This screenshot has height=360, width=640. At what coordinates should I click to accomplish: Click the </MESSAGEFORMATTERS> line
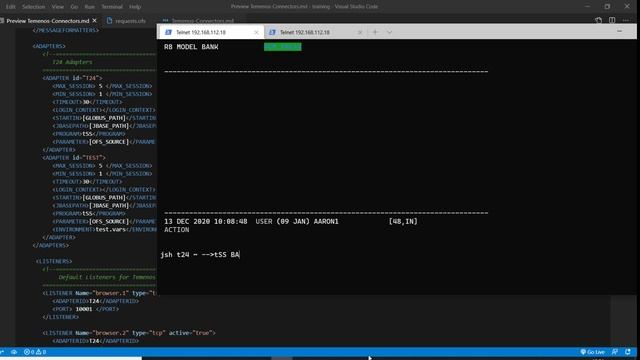(65, 30)
